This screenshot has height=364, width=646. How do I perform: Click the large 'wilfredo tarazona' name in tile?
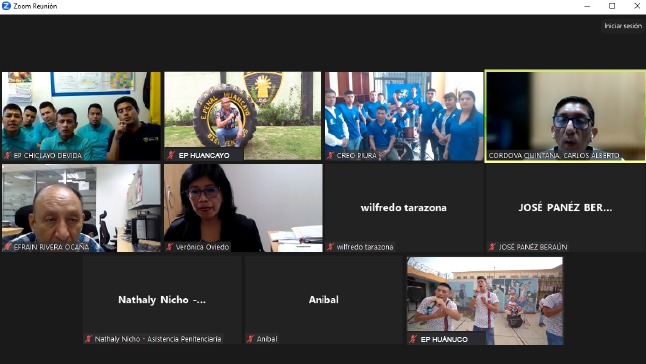tap(404, 208)
